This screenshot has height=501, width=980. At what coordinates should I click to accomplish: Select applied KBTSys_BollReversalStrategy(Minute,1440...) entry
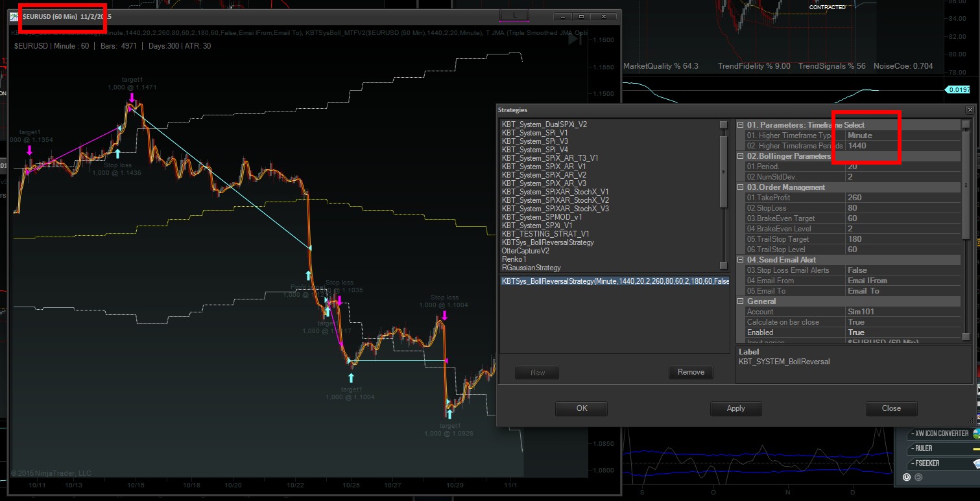point(615,281)
